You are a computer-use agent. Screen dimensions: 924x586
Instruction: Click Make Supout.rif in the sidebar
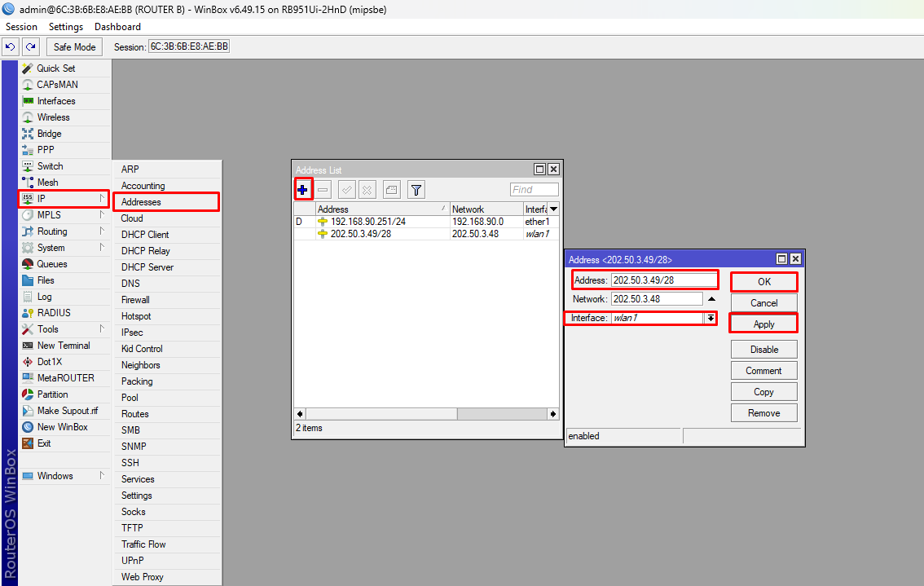pos(65,410)
